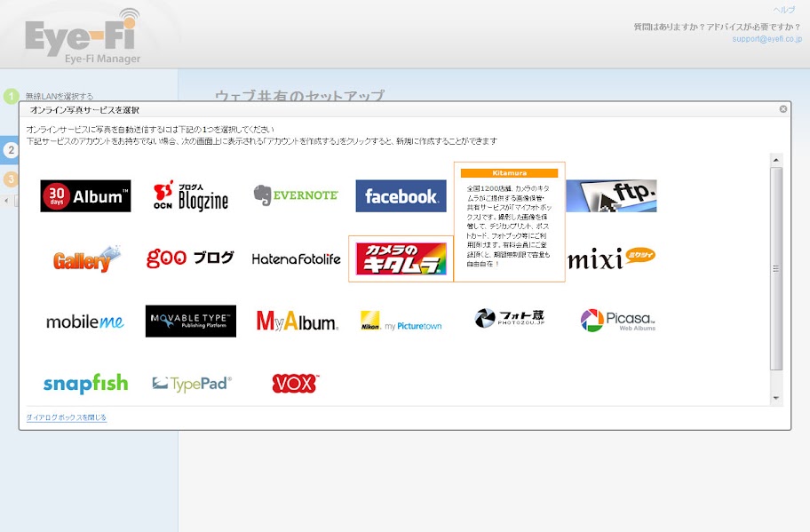Pick the mixi service logo
The height and width of the screenshot is (532, 810).
(612, 258)
